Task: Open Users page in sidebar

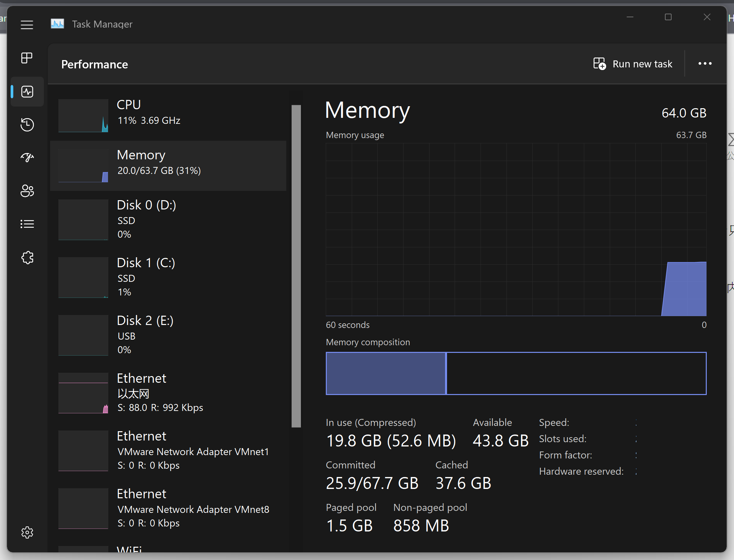Action: click(x=27, y=191)
